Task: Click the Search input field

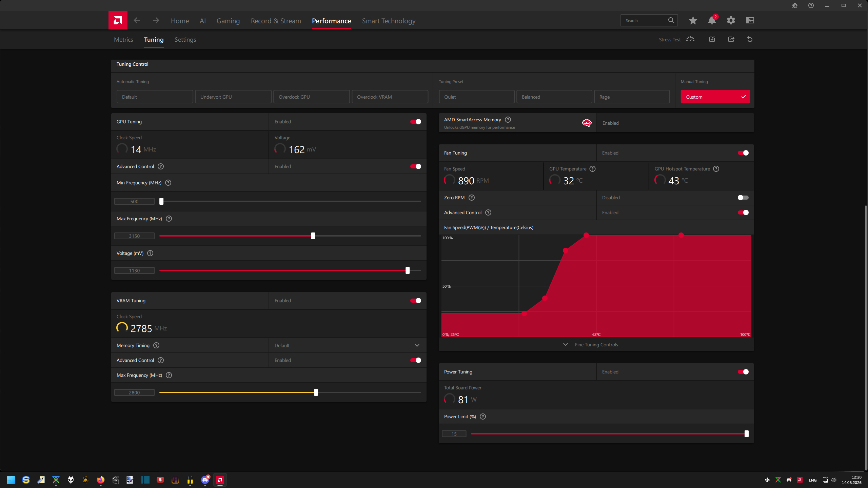Action: (x=649, y=20)
